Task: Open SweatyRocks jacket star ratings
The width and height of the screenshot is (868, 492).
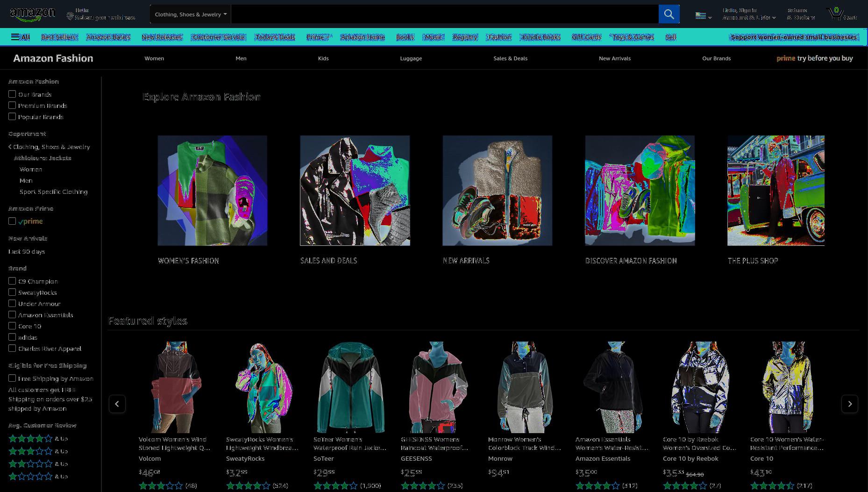Action: point(248,485)
